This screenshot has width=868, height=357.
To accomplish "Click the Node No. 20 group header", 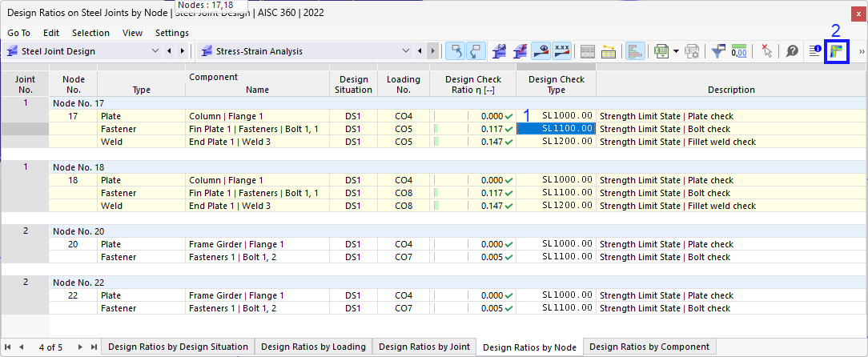I will coord(458,231).
